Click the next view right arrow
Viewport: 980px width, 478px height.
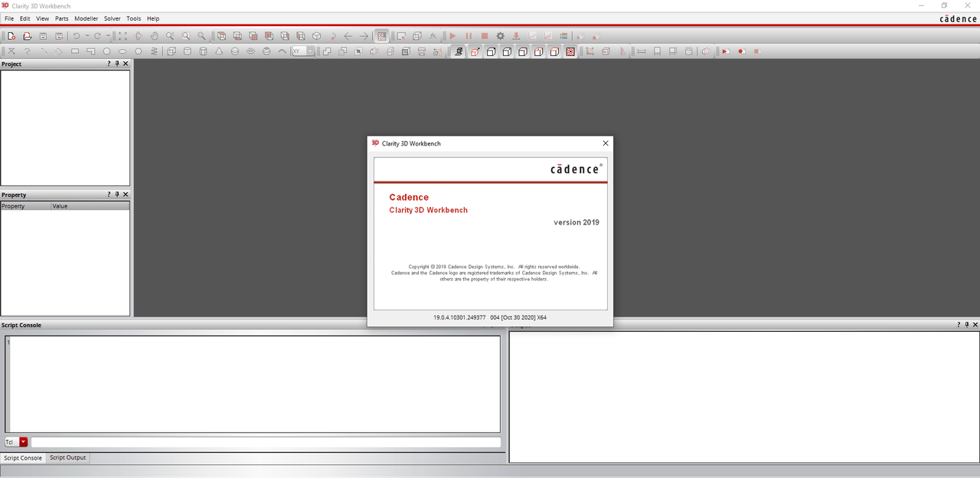pyautogui.click(x=364, y=36)
